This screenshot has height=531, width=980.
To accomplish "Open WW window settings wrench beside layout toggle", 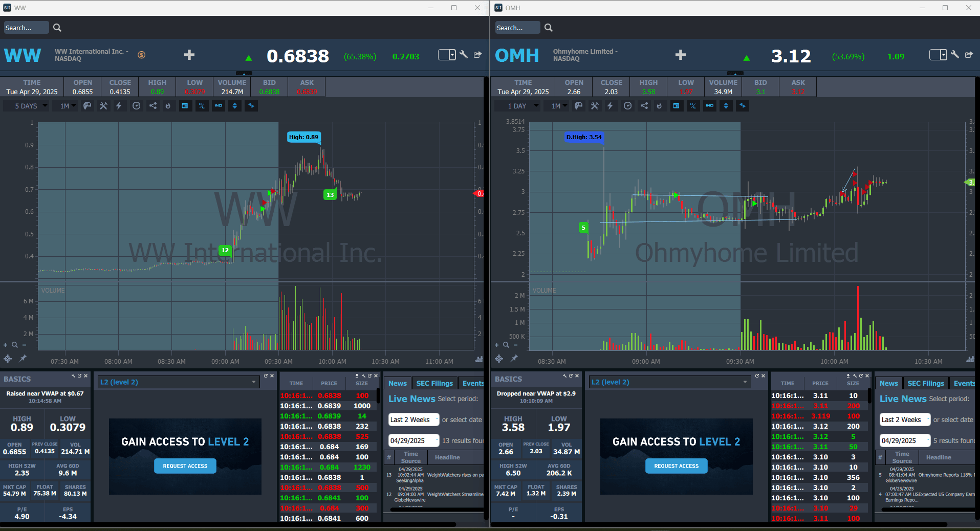I will (464, 54).
